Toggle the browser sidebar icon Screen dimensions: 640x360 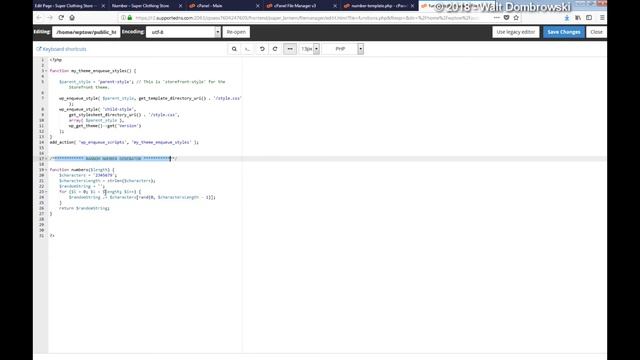pyautogui.click(x=589, y=18)
